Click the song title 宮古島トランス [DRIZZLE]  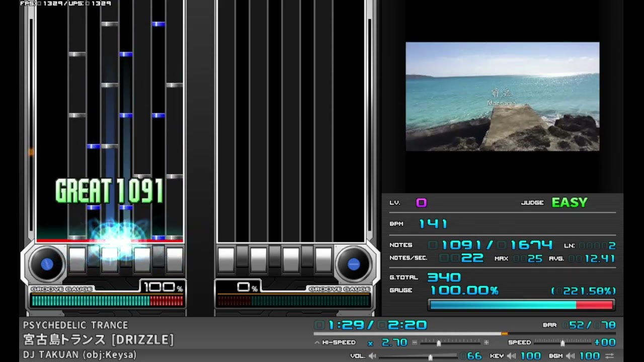(x=99, y=339)
